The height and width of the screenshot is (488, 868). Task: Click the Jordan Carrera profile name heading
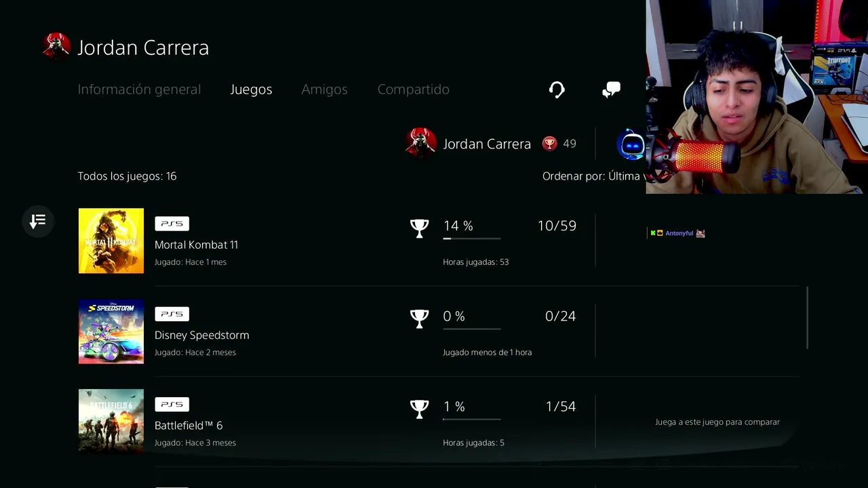(x=143, y=47)
